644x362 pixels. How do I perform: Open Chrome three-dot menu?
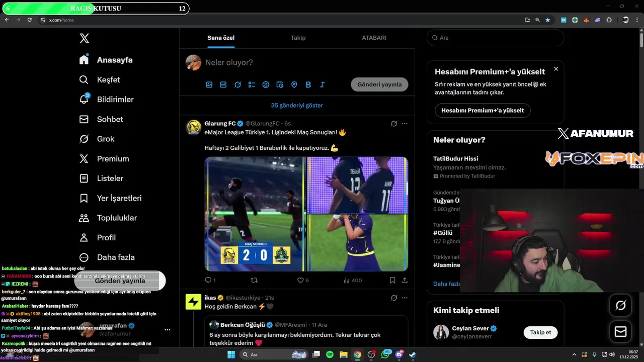point(637,20)
